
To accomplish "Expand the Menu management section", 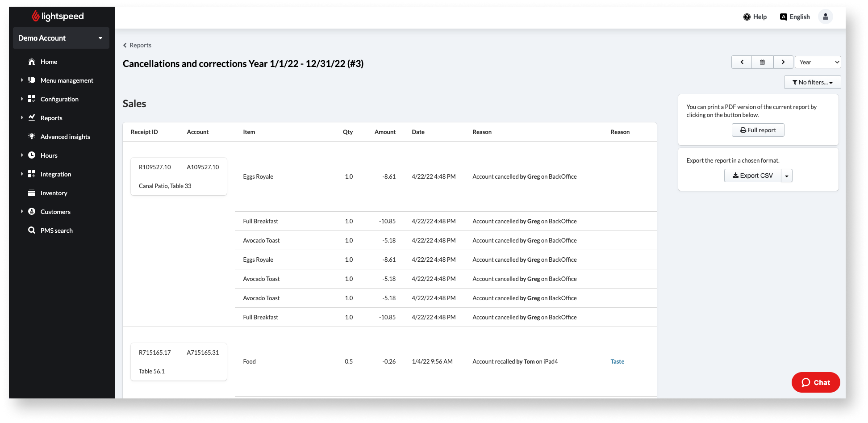I will [22, 80].
